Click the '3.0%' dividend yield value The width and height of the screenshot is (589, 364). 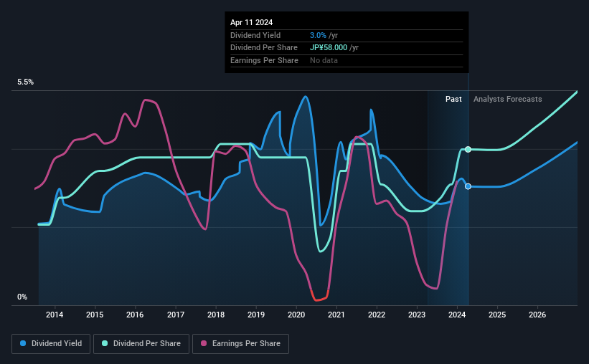(318, 35)
